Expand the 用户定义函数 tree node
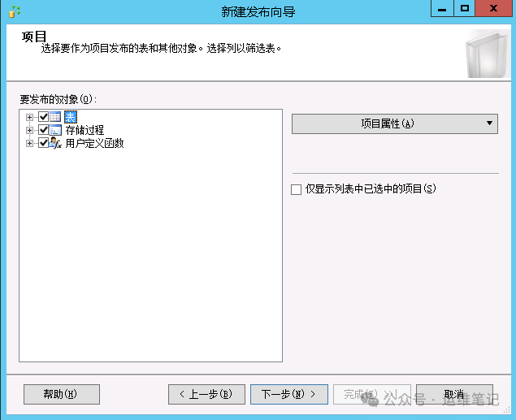The width and height of the screenshot is (516, 420). 30,143
